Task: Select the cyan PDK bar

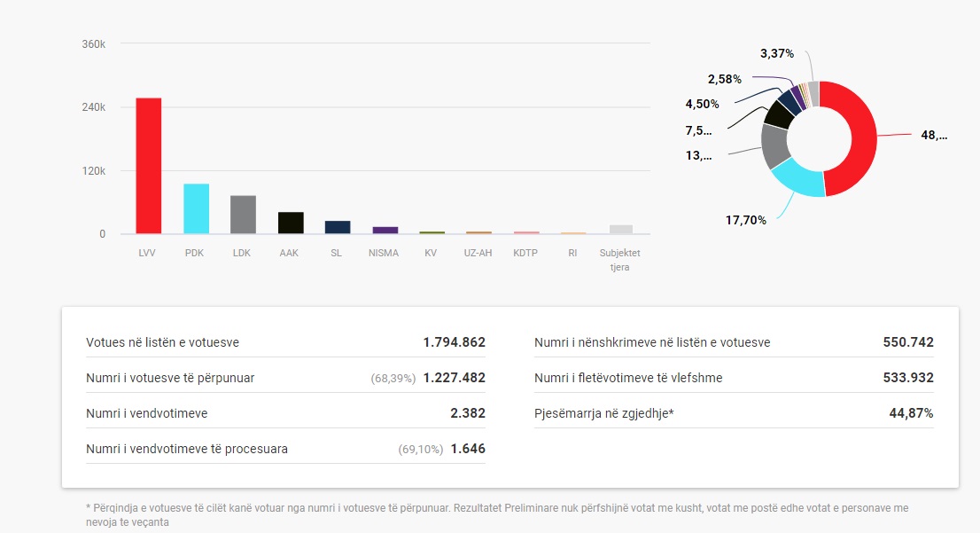Action: [x=196, y=209]
